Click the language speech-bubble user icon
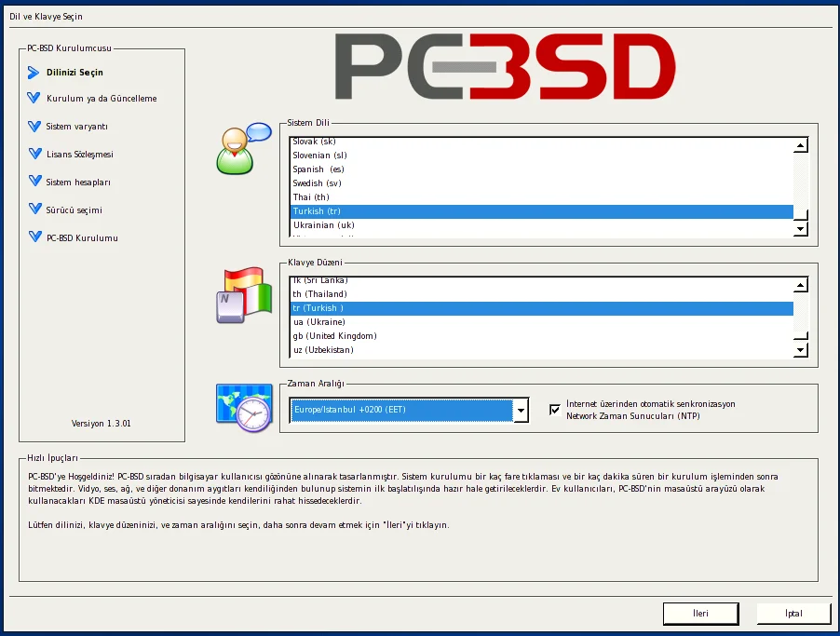The image size is (840, 636). tap(244, 148)
